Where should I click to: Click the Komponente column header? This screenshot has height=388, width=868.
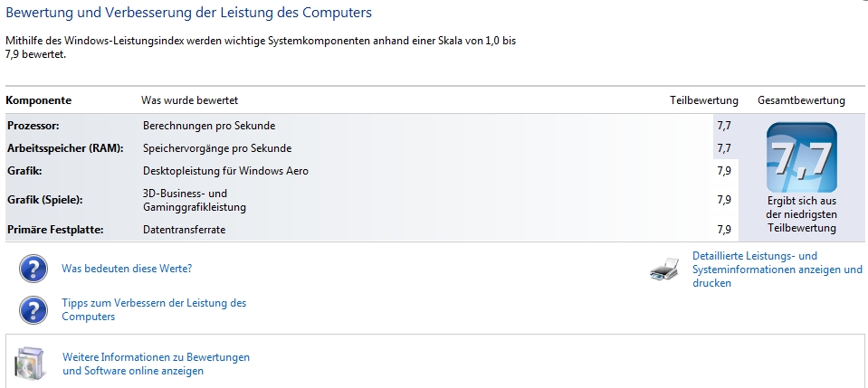tap(39, 100)
